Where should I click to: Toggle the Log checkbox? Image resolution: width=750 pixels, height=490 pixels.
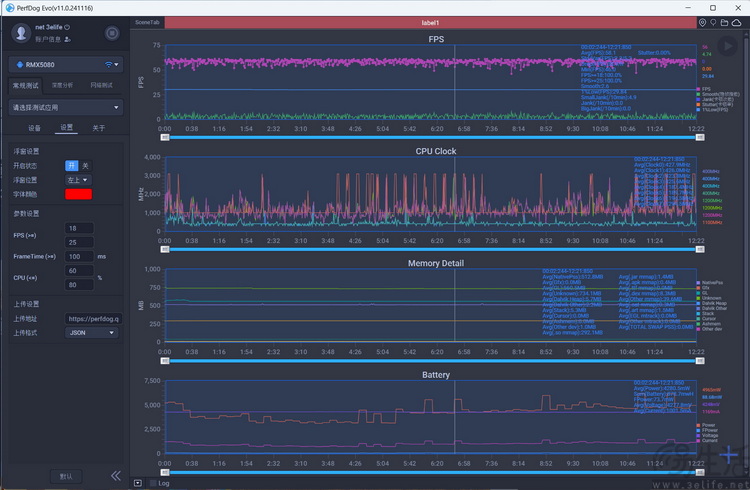[154, 483]
